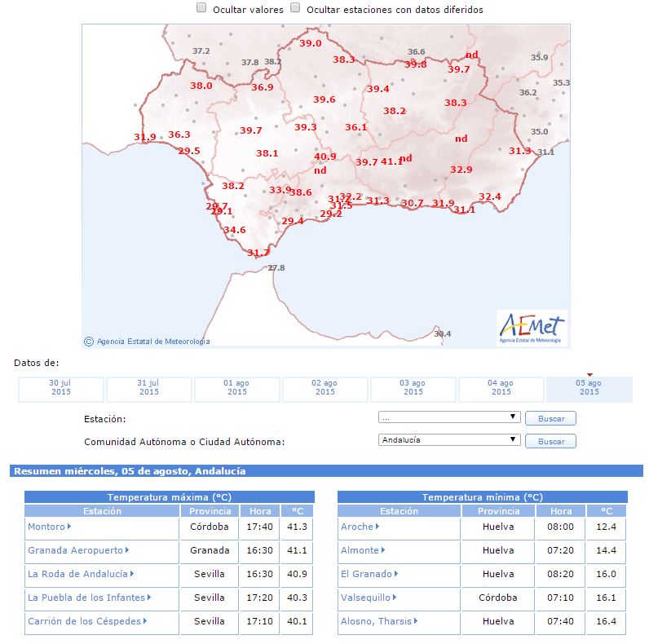Screen dimensions: 649x644
Task: Select the 30 jul 2015 date tab
Action: coord(61,388)
